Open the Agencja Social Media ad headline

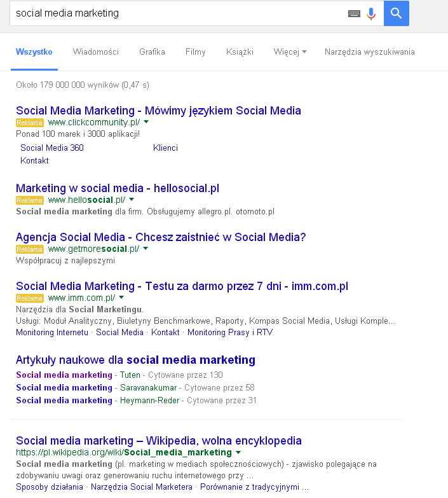pyautogui.click(x=161, y=237)
